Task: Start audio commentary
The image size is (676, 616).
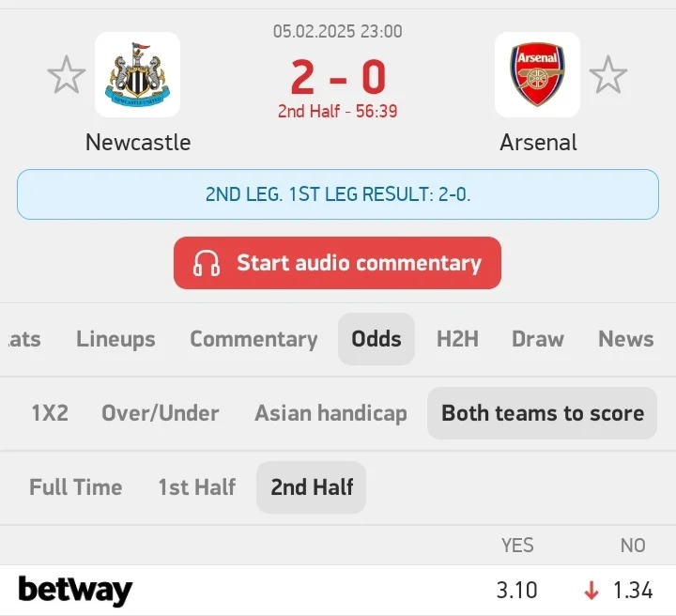Action: [x=359, y=263]
